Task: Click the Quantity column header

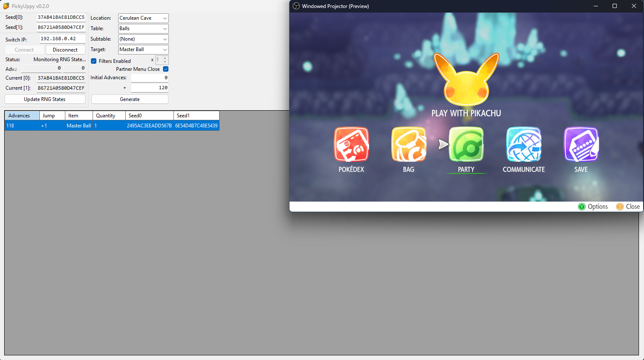Action: pos(109,116)
